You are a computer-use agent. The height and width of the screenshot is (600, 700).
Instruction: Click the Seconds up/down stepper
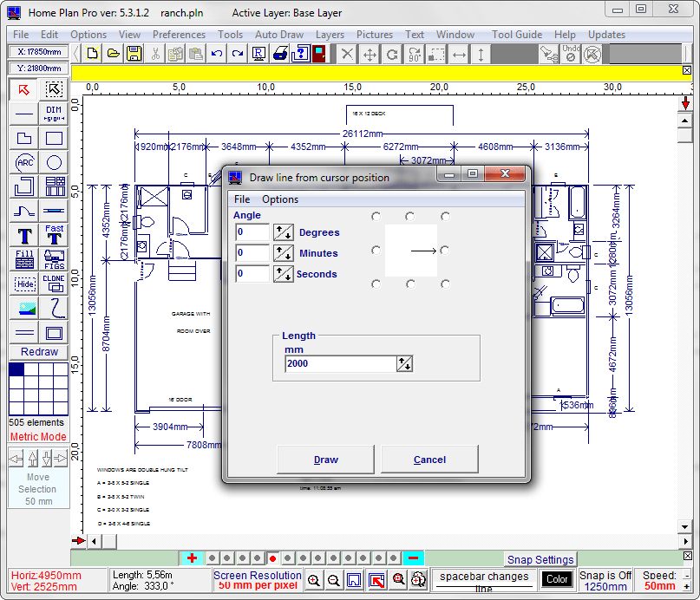pos(283,273)
